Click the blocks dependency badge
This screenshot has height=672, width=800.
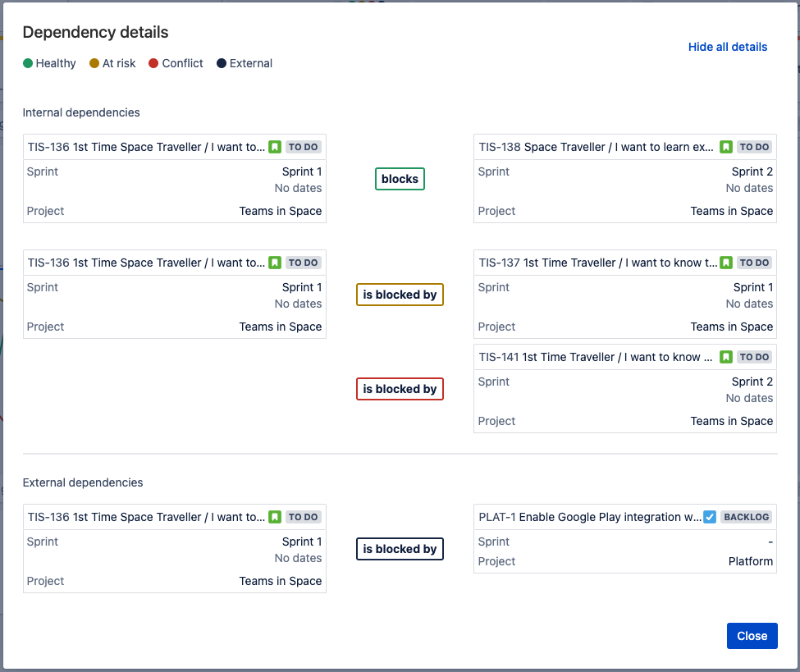tap(400, 178)
